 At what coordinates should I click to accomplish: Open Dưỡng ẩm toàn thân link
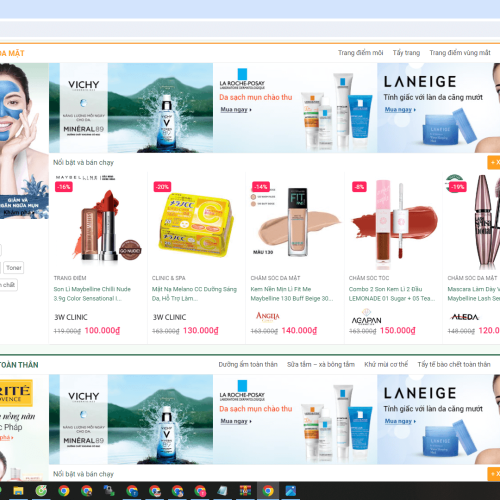tap(248, 364)
